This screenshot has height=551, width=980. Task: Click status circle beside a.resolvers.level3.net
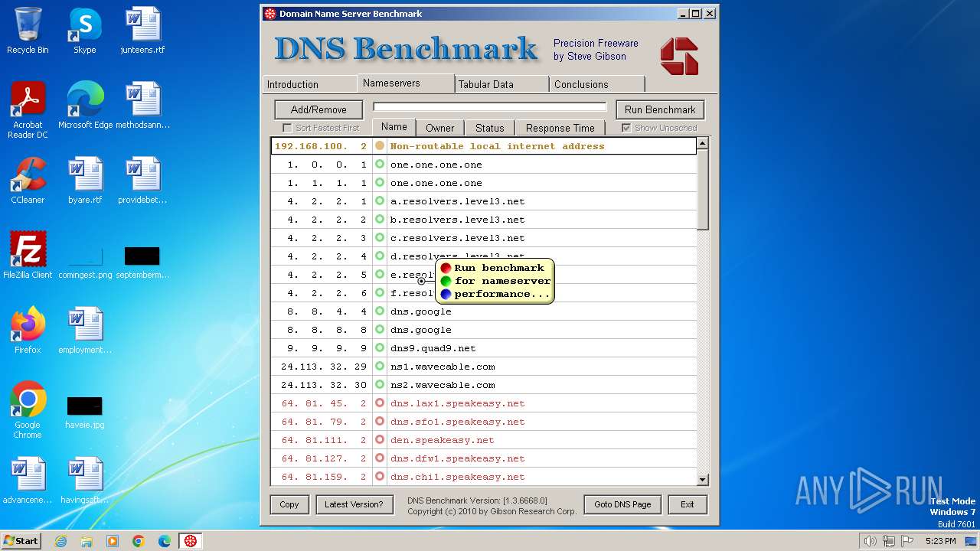click(380, 201)
